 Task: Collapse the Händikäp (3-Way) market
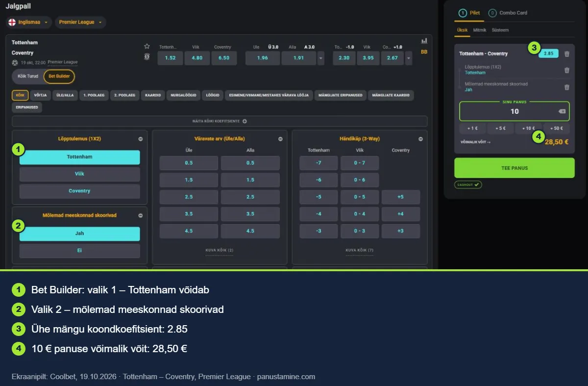(x=420, y=139)
